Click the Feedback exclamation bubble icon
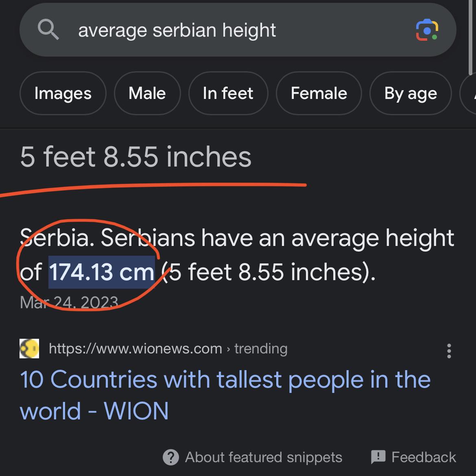The image size is (476, 476). click(378, 457)
